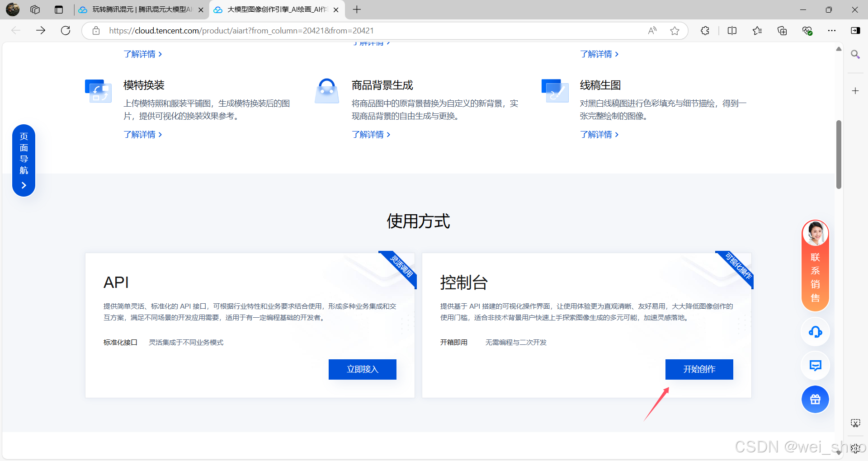The image size is (868, 461).
Task: Click the browser refresh icon
Action: pyautogui.click(x=66, y=31)
